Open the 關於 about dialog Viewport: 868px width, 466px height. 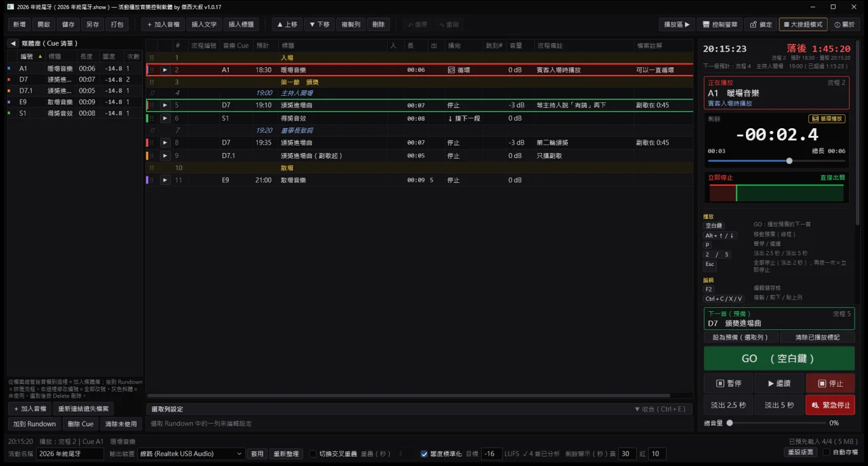(844, 25)
